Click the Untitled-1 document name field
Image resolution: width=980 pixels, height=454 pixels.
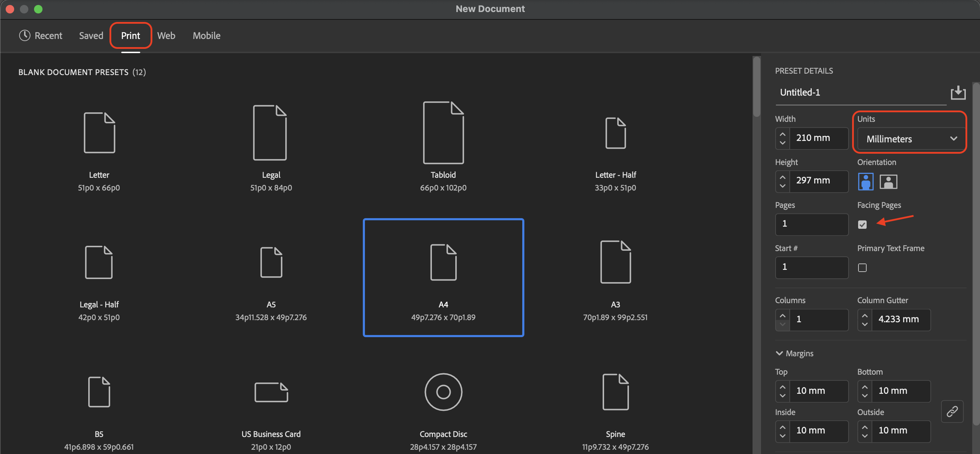click(861, 92)
